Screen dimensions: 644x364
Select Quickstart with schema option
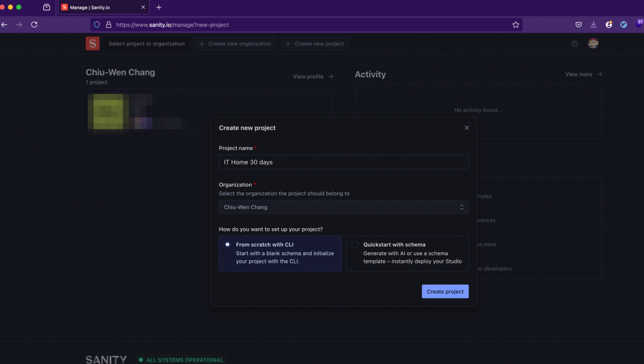click(407, 253)
